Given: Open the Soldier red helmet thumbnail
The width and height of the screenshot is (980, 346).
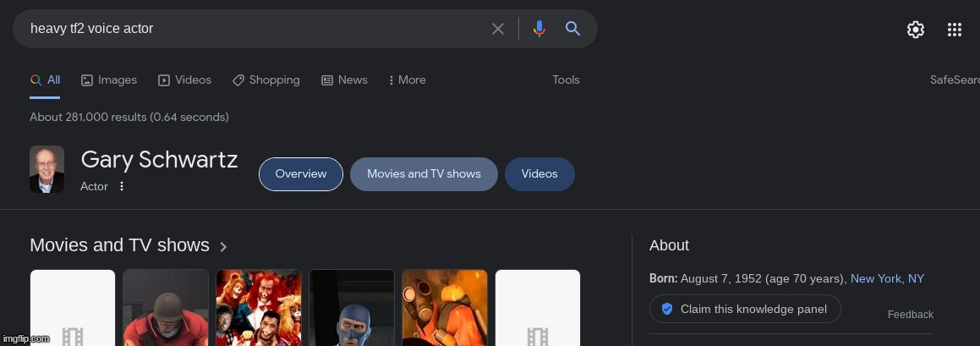Looking at the screenshot, I should tap(166, 308).
